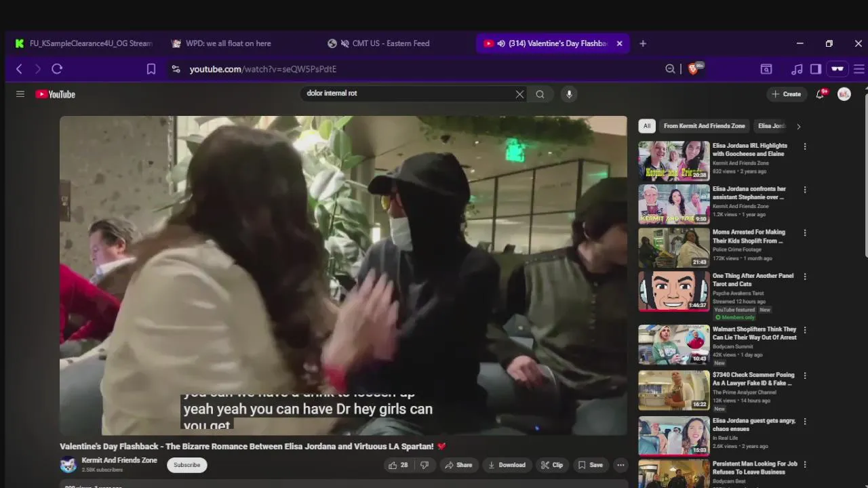Dislike the video
This screenshot has width=868, height=488.
pyautogui.click(x=425, y=465)
